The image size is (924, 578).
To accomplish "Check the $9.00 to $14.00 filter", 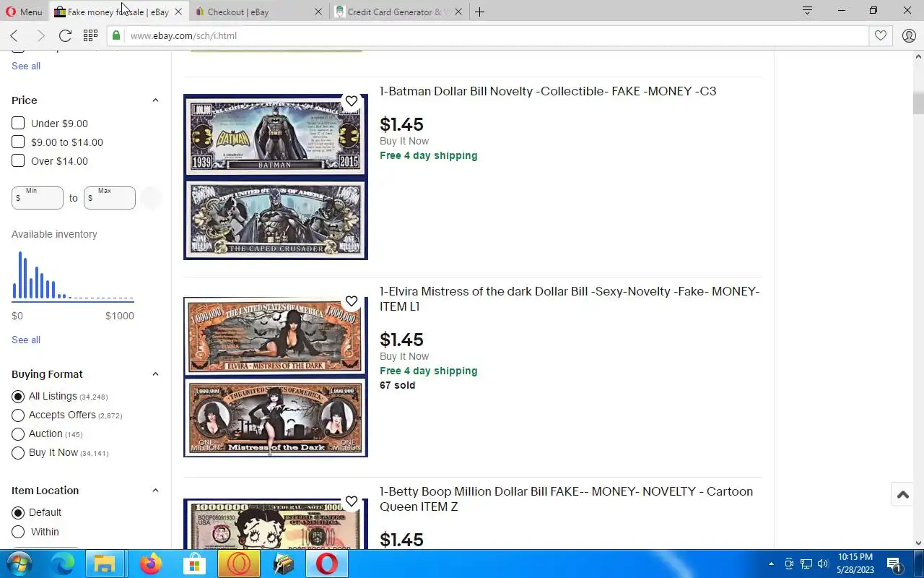I will point(18,142).
